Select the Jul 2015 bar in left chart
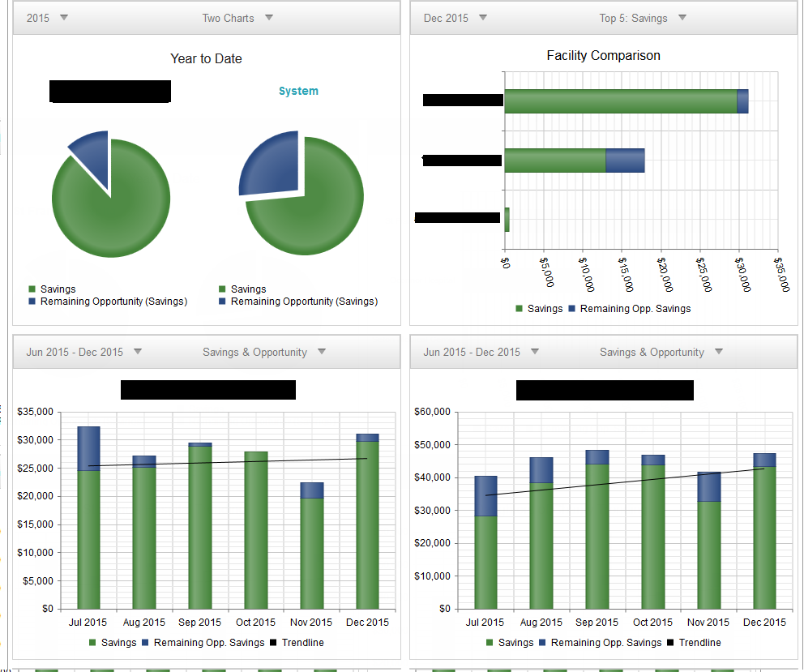Viewport: 804px width, 672px height. [88, 518]
